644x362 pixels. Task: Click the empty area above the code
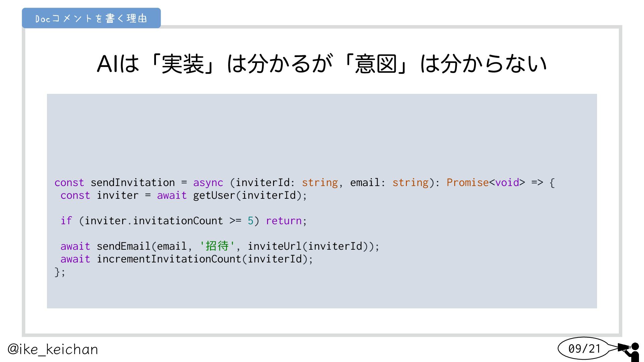pos(321,134)
